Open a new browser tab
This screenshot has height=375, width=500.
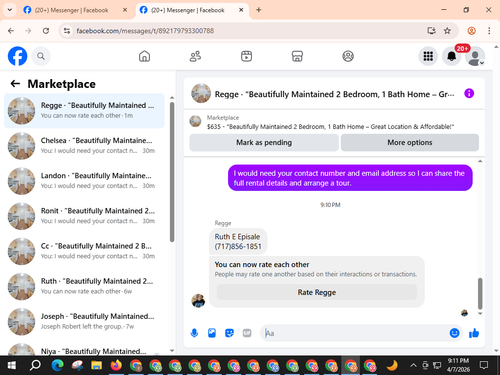point(259,10)
